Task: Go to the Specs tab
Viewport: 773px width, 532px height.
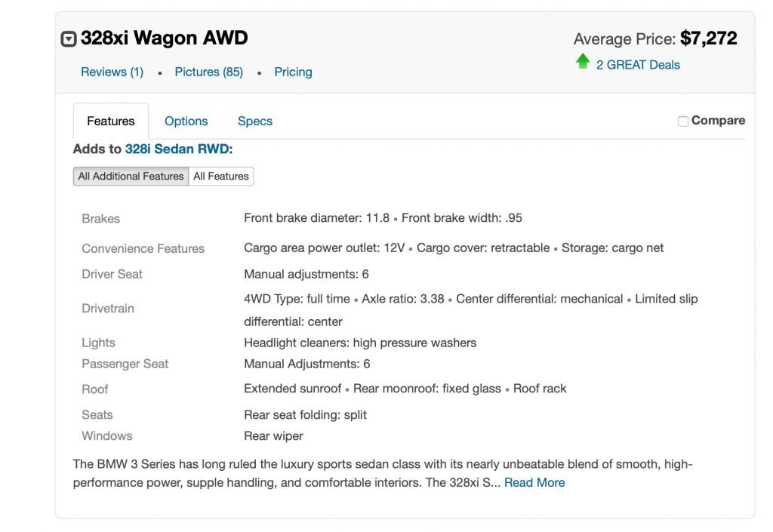Action: tap(255, 121)
